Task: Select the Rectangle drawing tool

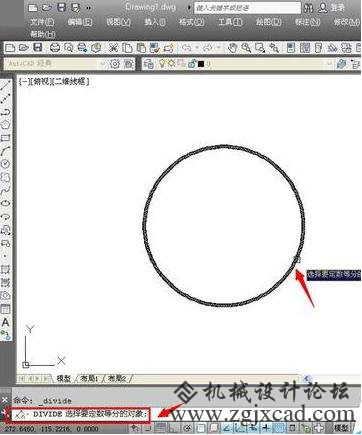Action: point(5,138)
